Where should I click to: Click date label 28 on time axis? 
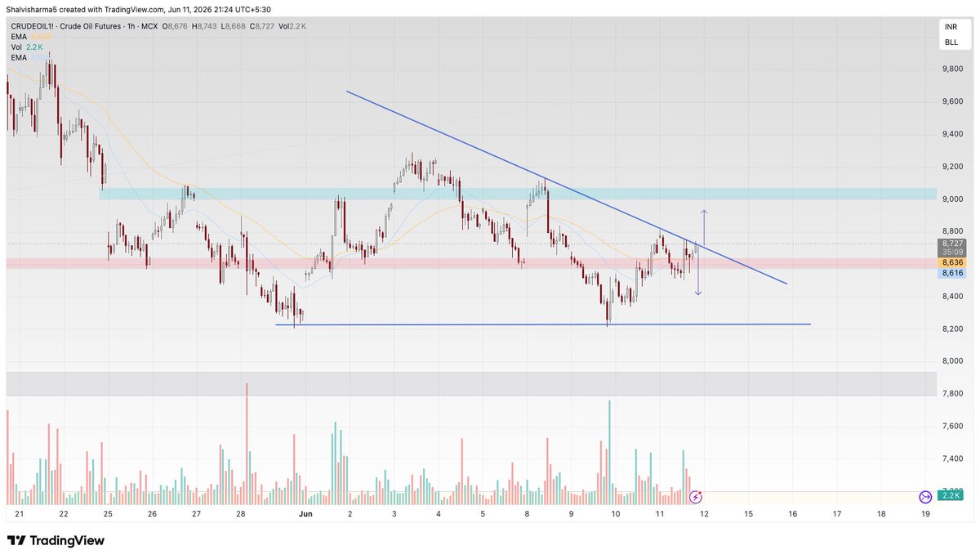(241, 515)
